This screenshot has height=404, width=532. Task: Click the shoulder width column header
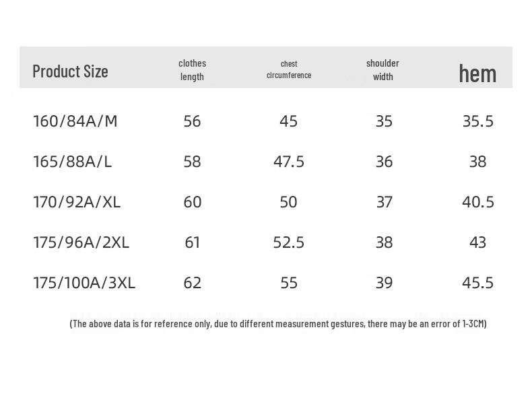coord(383,69)
